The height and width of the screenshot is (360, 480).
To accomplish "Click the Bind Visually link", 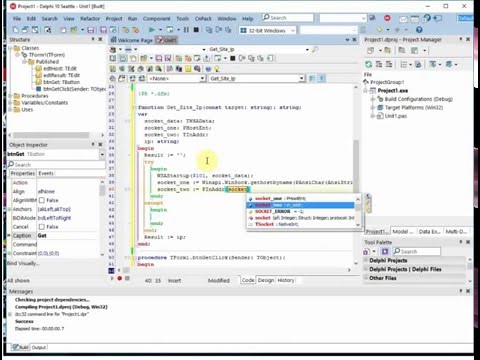I will [x=23, y=263].
